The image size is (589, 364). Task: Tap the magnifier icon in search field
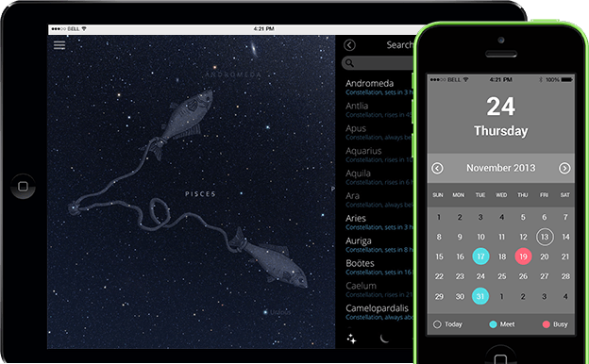coord(349,63)
